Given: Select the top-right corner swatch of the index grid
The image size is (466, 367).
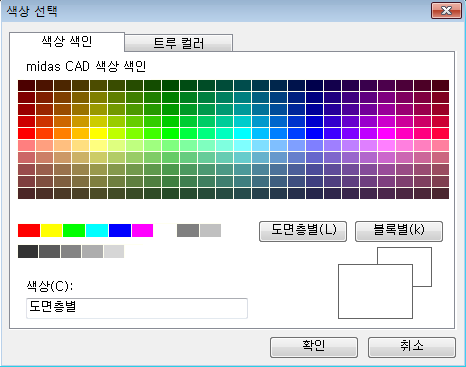Looking at the screenshot, I should pyautogui.click(x=441, y=85).
